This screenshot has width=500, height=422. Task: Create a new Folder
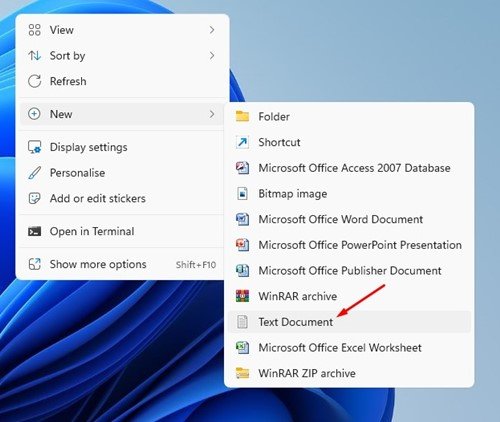tap(349, 117)
